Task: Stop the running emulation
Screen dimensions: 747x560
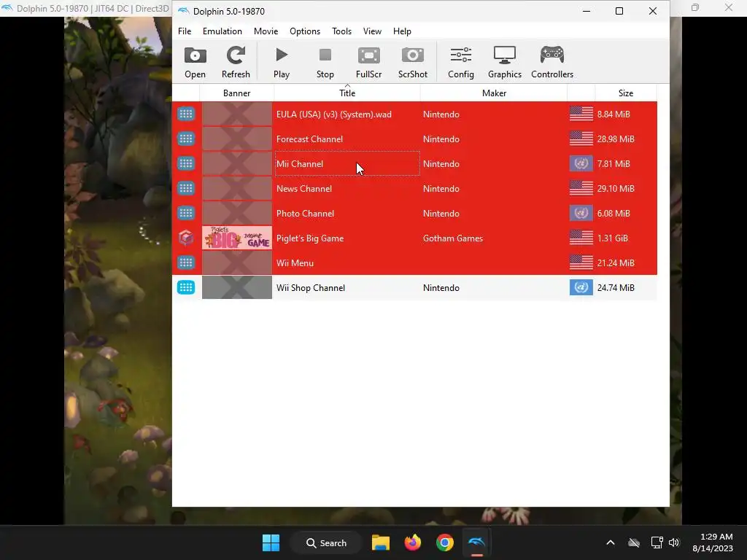Action: pyautogui.click(x=325, y=63)
